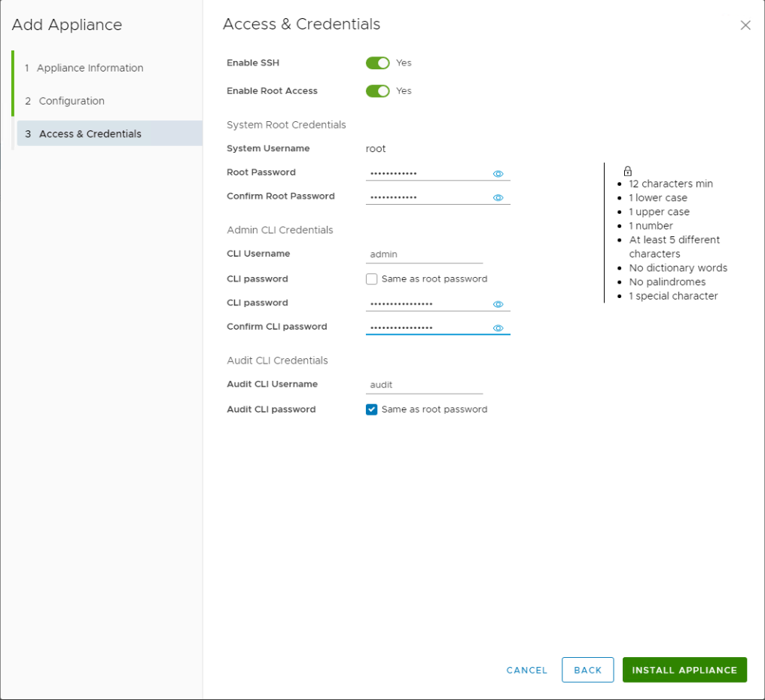Reveal Confirm Root Password with eye icon
This screenshot has width=765, height=700.
[x=498, y=198]
